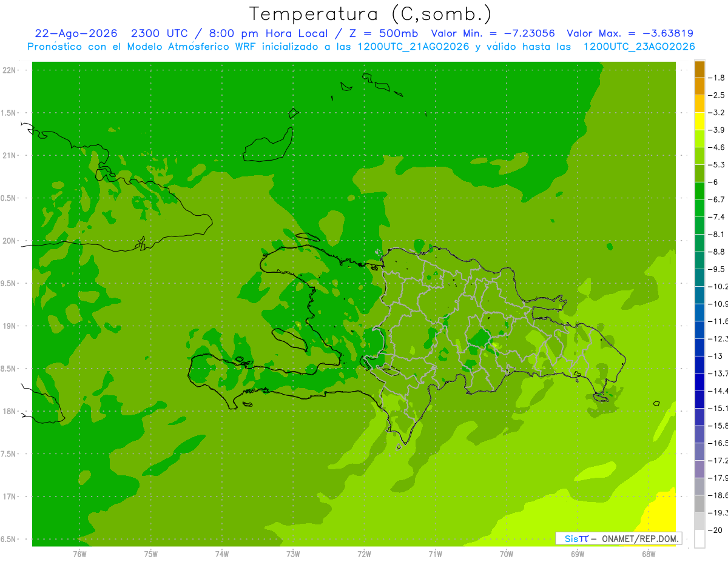Image resolution: width=728 pixels, height=562 pixels.
Task: Click the 70W longitude axis label
Action: click(507, 554)
